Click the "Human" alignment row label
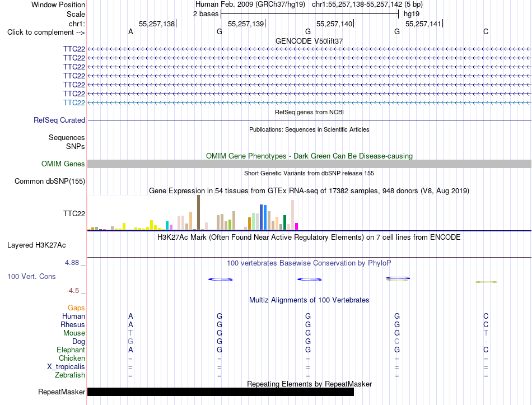Viewport: 532px width, 405px height. (x=73, y=316)
